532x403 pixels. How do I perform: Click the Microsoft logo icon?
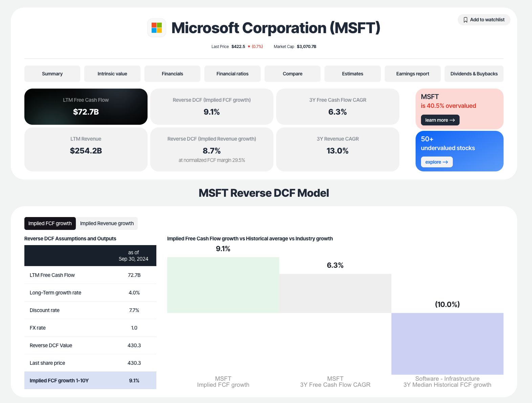pos(156,28)
